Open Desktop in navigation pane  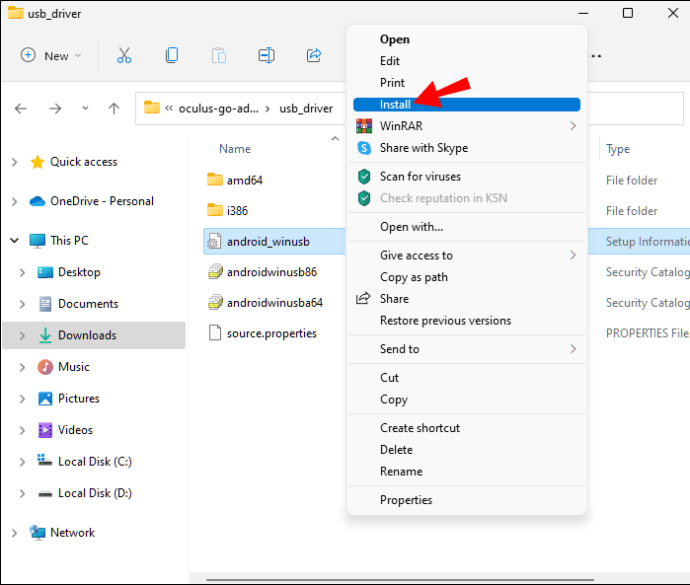click(x=79, y=272)
